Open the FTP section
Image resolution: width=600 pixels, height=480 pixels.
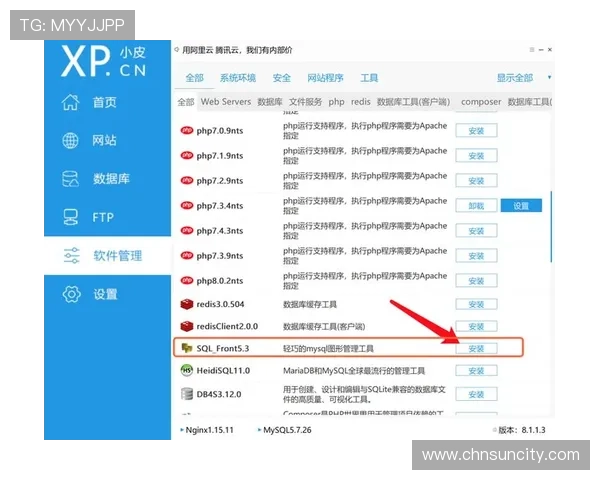coord(88,217)
